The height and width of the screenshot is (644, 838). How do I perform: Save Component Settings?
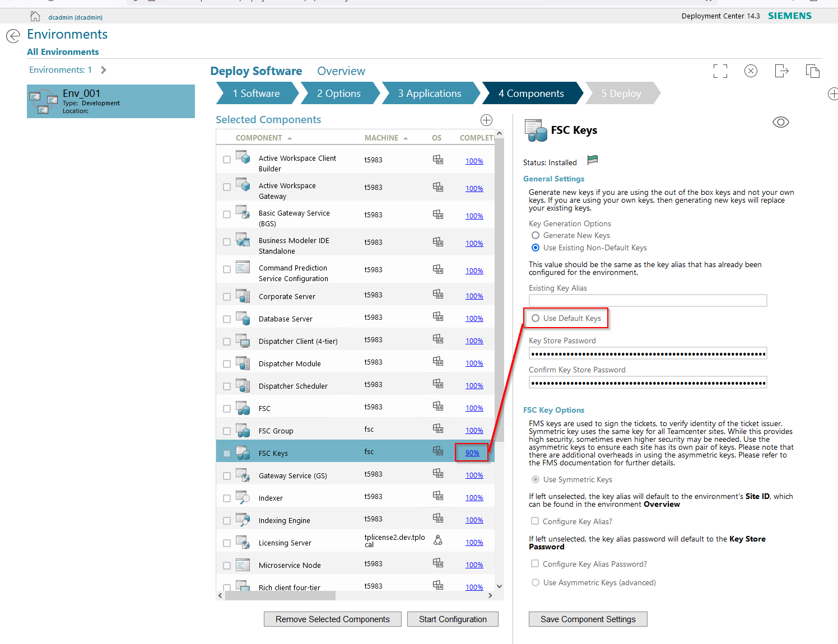(588, 619)
